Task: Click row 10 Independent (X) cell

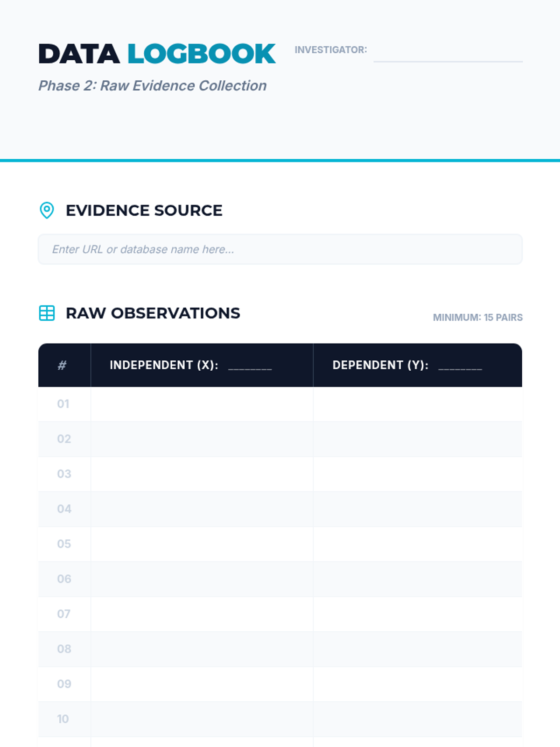Action: tap(202, 719)
